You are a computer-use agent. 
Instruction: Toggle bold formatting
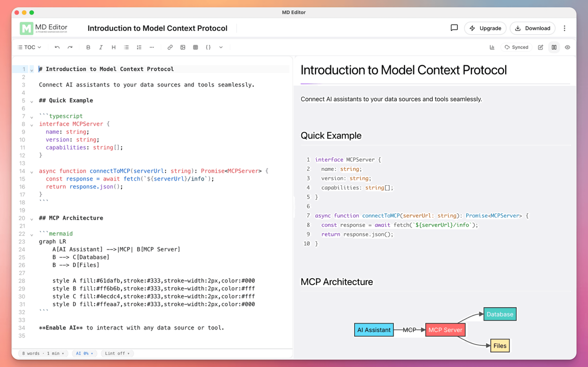pos(88,47)
